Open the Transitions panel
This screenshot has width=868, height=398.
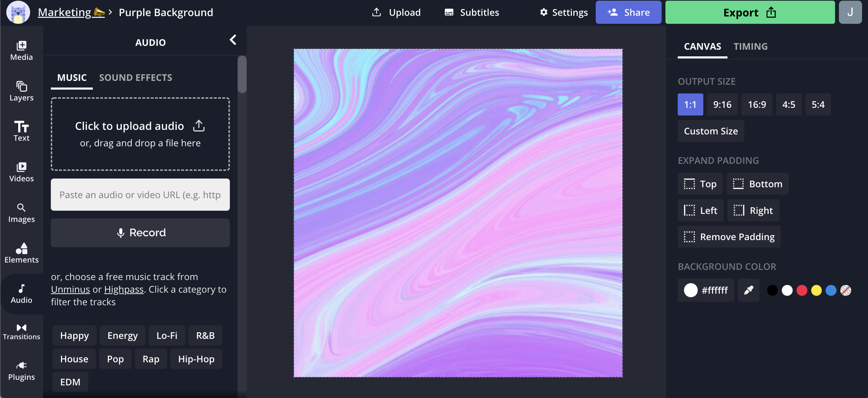pyautogui.click(x=21, y=331)
